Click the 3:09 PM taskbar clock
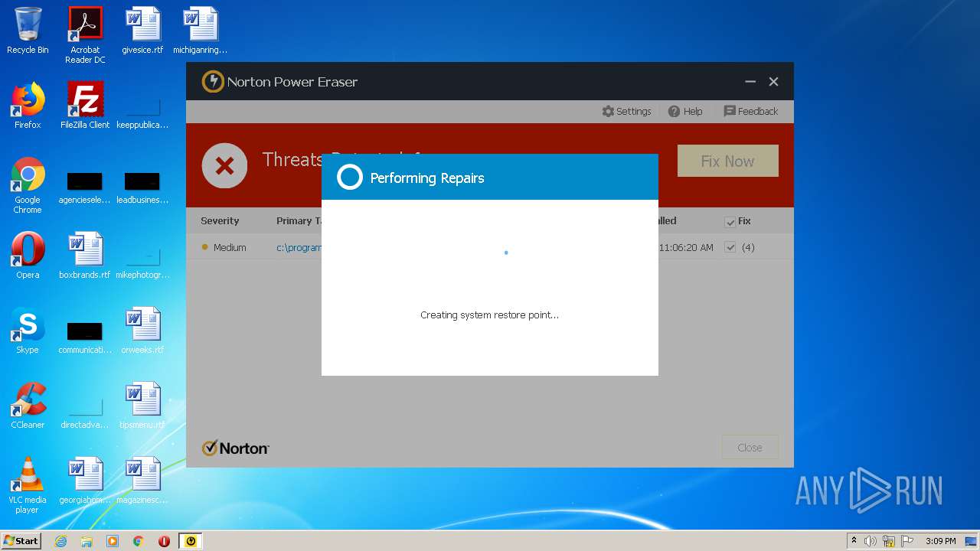The width and height of the screenshot is (980, 551). [940, 541]
